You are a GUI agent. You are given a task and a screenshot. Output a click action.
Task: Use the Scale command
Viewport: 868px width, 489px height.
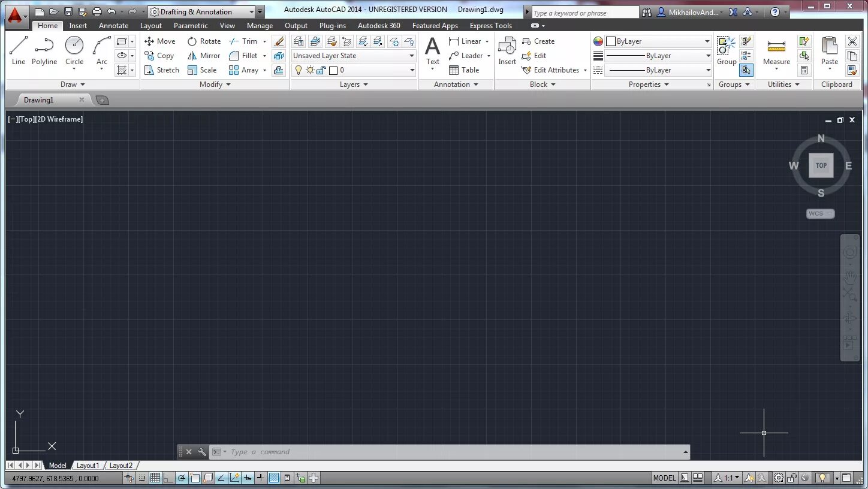(202, 70)
